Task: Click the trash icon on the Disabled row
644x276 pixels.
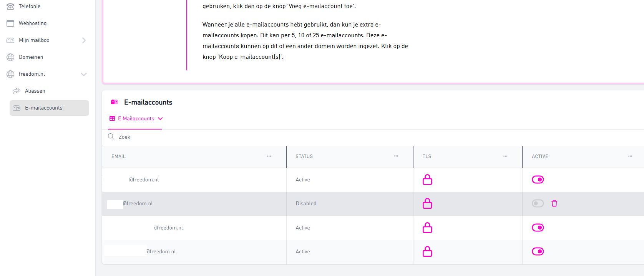Action: pos(554,203)
